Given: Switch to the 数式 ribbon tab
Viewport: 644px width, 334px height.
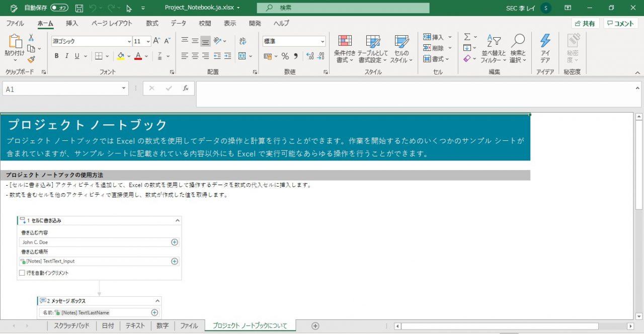Looking at the screenshot, I should 152,23.
